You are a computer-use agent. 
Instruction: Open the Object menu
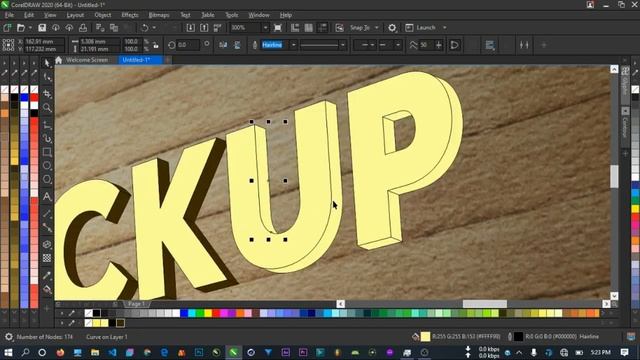102,15
